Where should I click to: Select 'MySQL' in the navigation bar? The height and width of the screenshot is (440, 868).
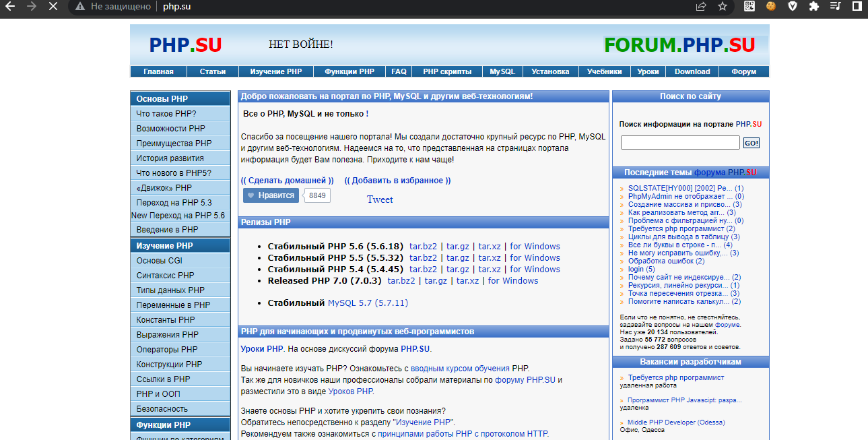pos(502,71)
